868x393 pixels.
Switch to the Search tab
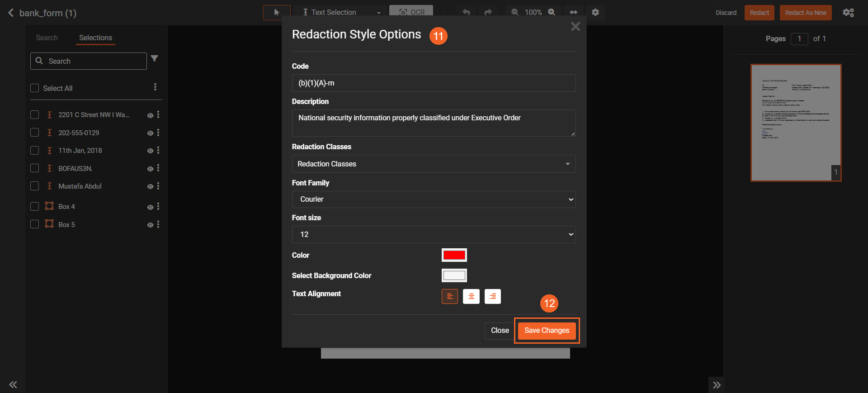point(47,38)
